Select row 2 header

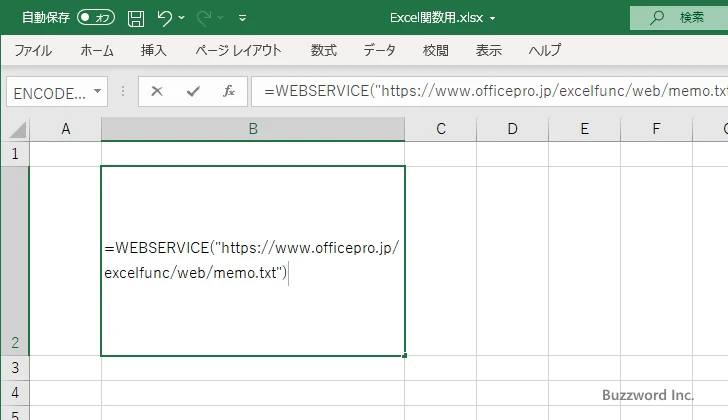click(15, 261)
